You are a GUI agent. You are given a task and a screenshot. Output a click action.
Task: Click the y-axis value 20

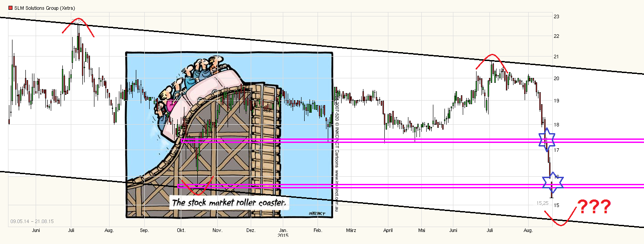[x=556, y=78]
